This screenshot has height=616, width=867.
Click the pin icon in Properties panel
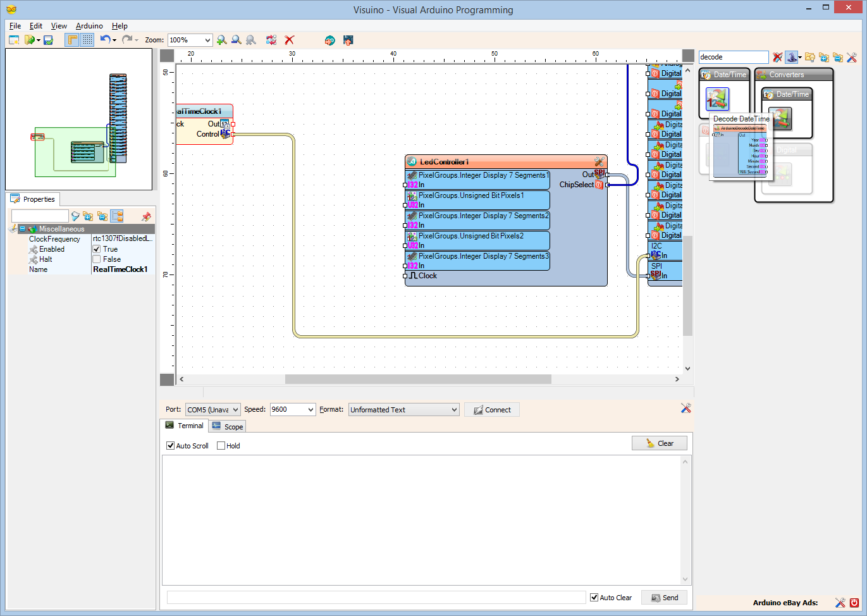pyautogui.click(x=146, y=216)
